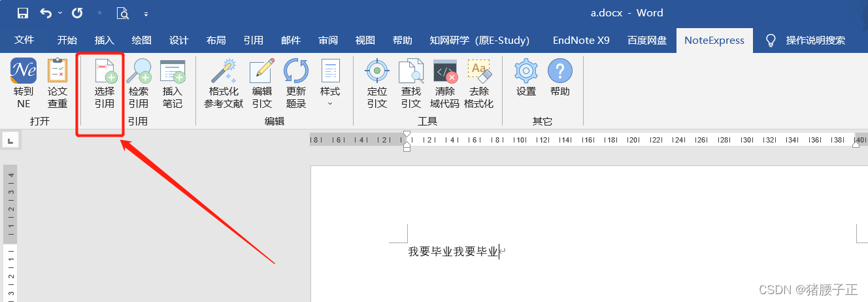Switch to the EndNote X9 tab
Viewport: 868px width, 302px height.
pos(581,40)
